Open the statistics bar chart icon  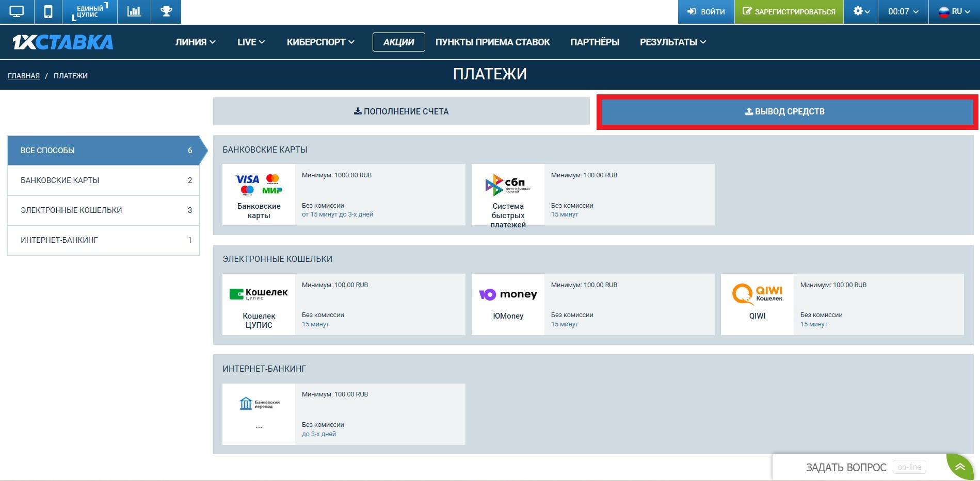click(134, 11)
